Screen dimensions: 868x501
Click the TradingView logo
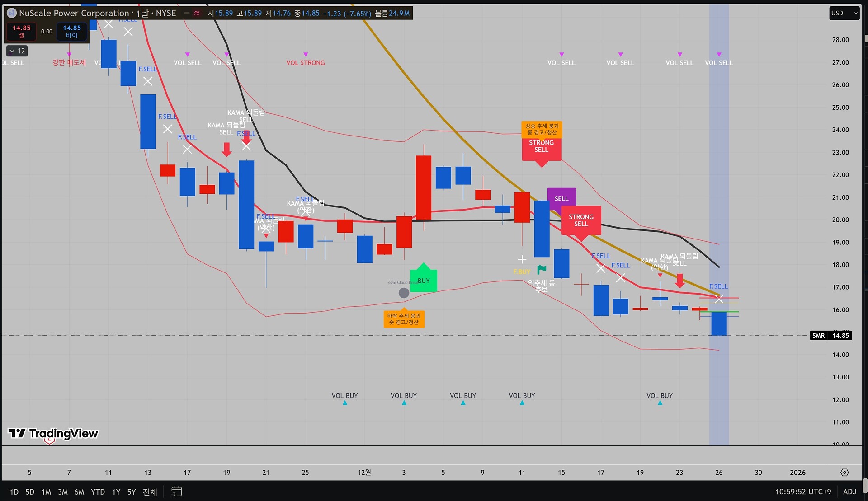pyautogui.click(x=53, y=434)
